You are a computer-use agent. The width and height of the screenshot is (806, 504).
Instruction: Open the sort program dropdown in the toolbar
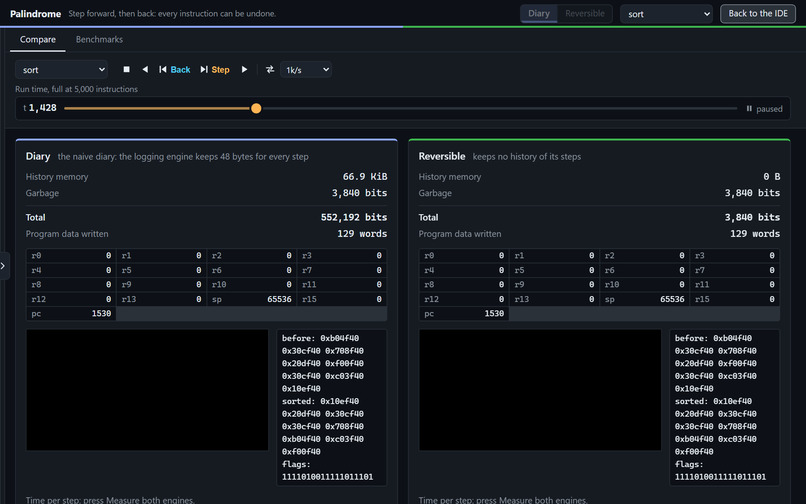pyautogui.click(x=61, y=69)
